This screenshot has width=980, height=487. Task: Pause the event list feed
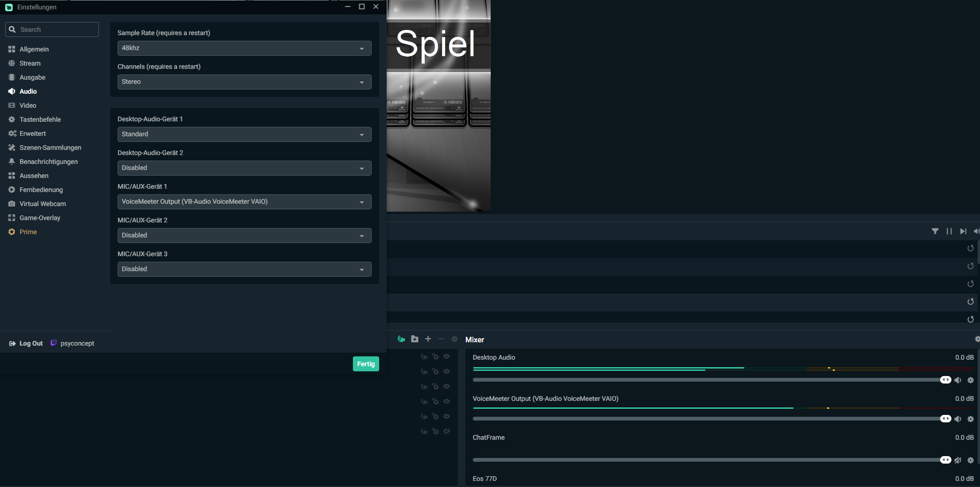click(x=949, y=231)
